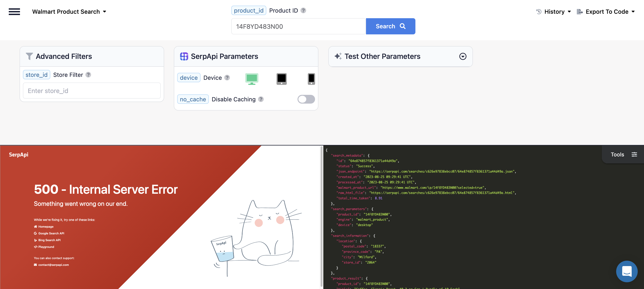The height and width of the screenshot is (289, 644).
Task: Follow the contact@serpapi.com support link
Action: tap(53, 265)
